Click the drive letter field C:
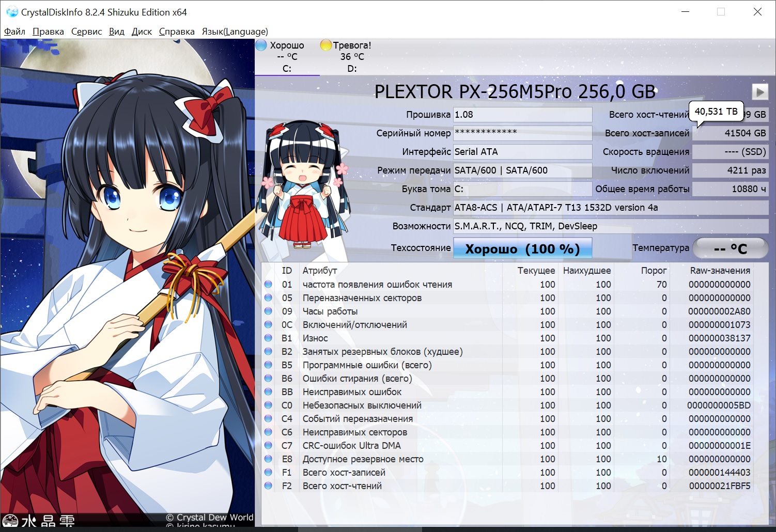 point(522,189)
